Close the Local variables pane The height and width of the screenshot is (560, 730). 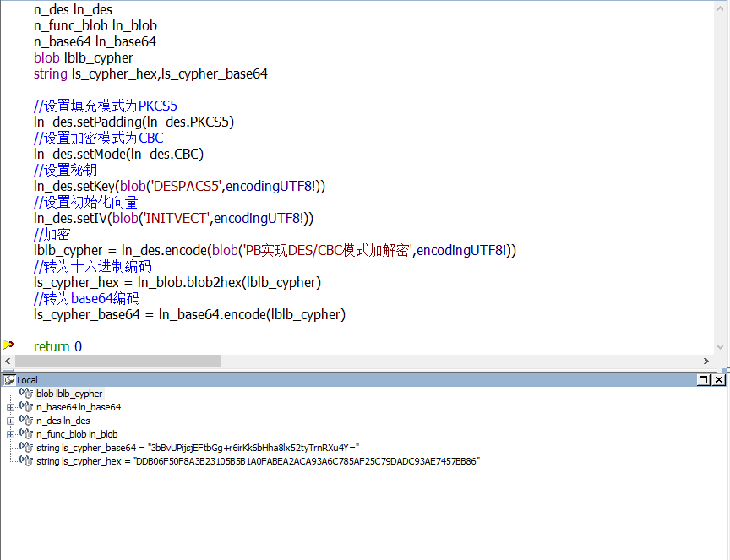tap(719, 380)
